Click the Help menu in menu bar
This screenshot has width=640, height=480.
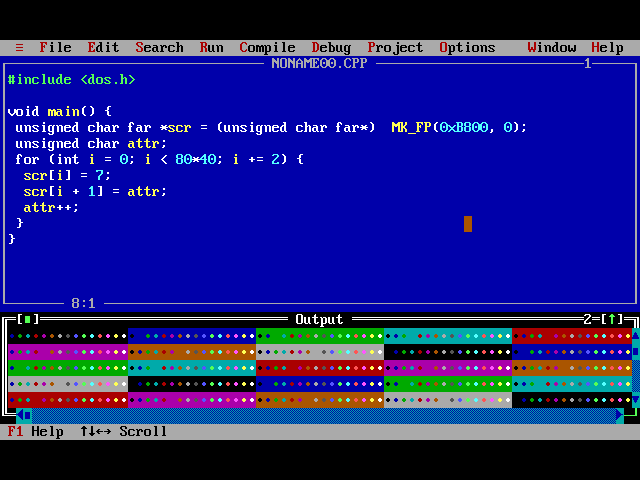(607, 48)
